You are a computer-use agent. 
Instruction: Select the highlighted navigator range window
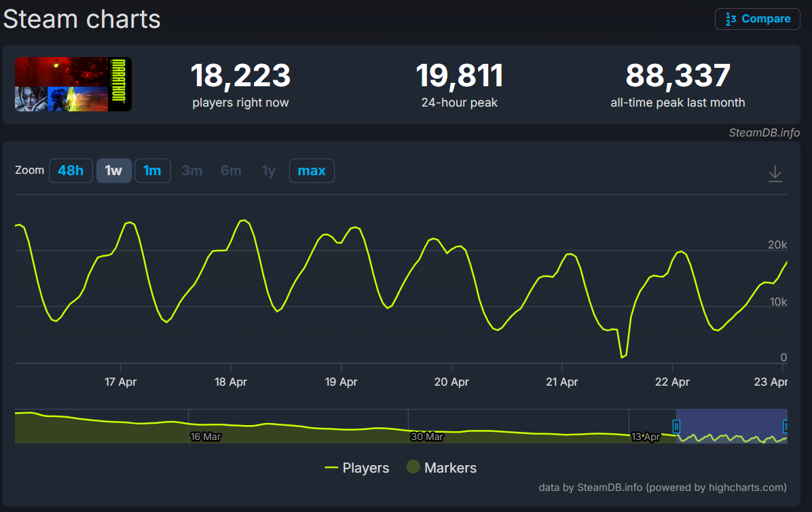pyautogui.click(x=731, y=426)
